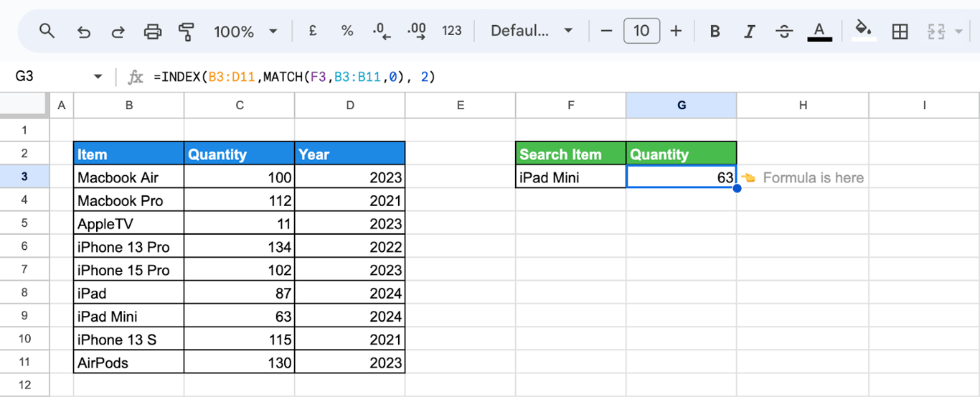Open the 100% zoom dropdown
This screenshot has height=397, width=980.
pos(245,31)
